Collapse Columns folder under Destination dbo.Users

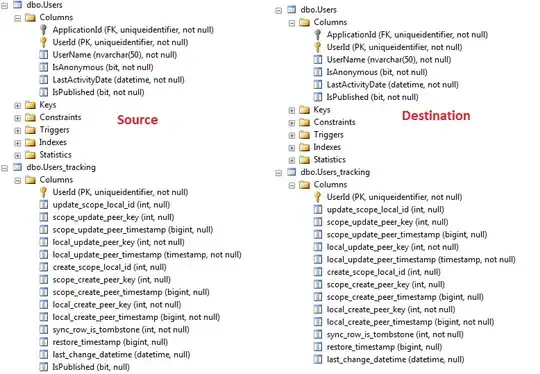coord(292,23)
